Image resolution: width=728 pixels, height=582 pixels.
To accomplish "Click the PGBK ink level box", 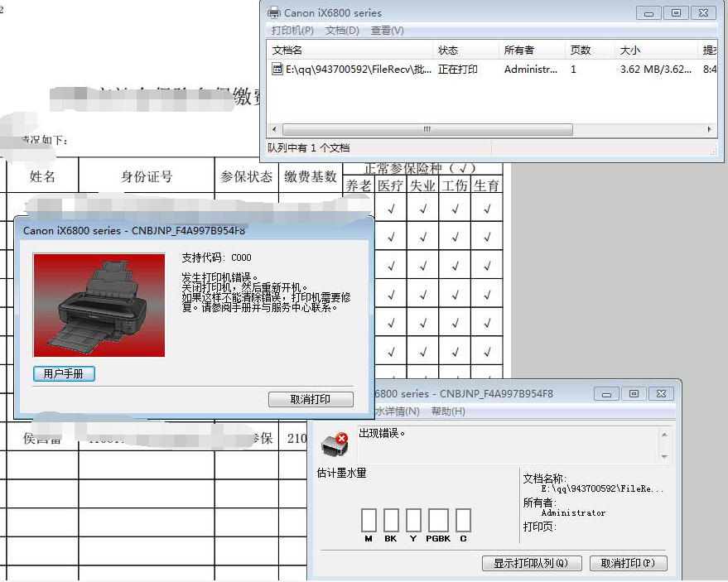I will point(438,520).
